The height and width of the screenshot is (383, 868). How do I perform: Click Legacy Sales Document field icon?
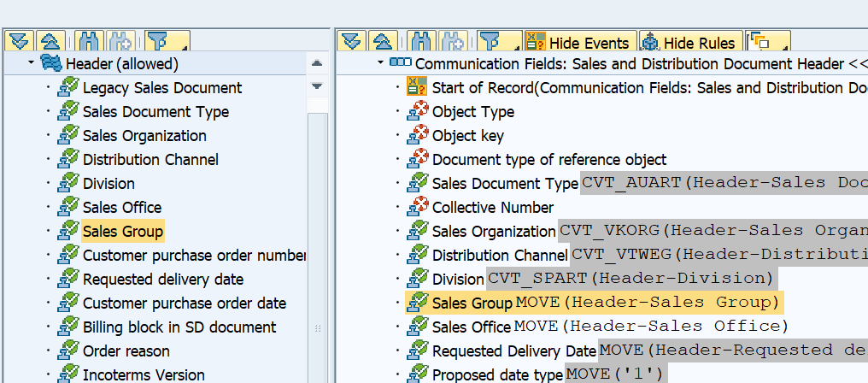(68, 87)
